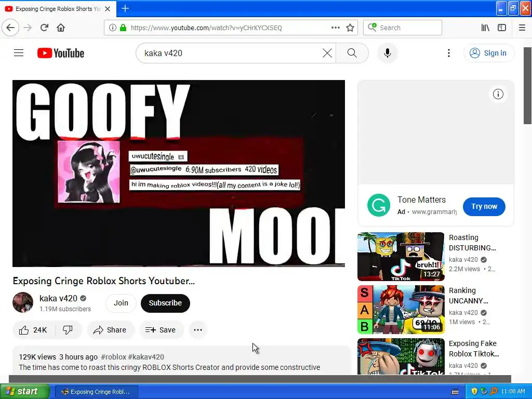Viewport: 532px width, 399px height.
Task: Toggle Firefox sidebar view icon
Action: 502,28
